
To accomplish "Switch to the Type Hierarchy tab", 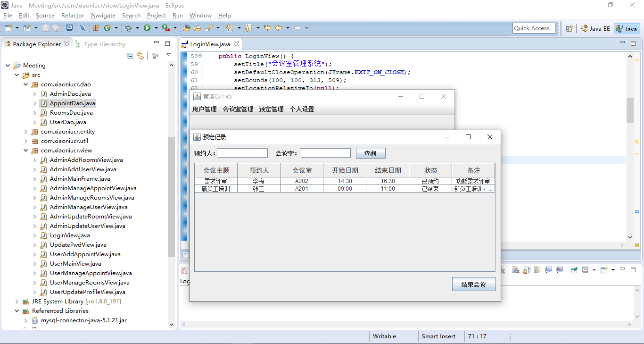I will click(100, 44).
